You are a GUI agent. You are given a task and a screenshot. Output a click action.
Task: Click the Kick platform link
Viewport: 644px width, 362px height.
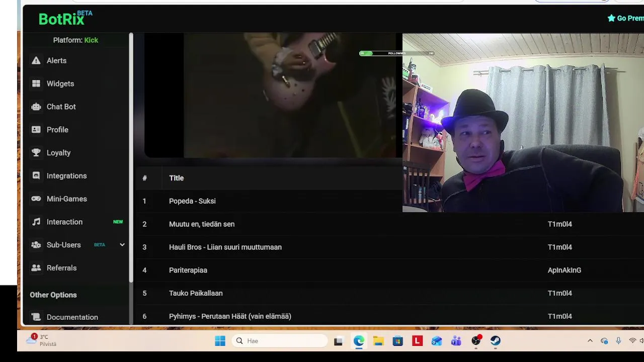91,40
